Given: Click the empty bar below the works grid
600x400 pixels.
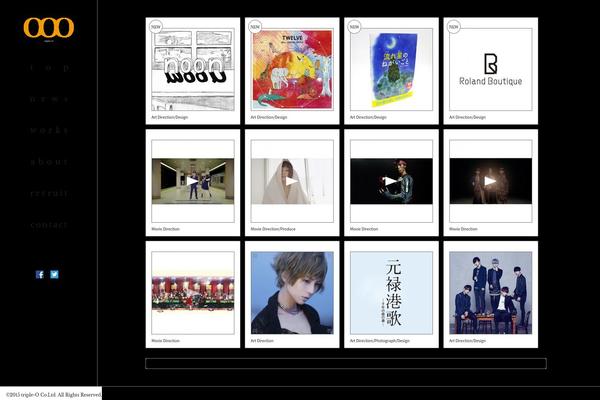Looking at the screenshot, I should click(346, 363).
